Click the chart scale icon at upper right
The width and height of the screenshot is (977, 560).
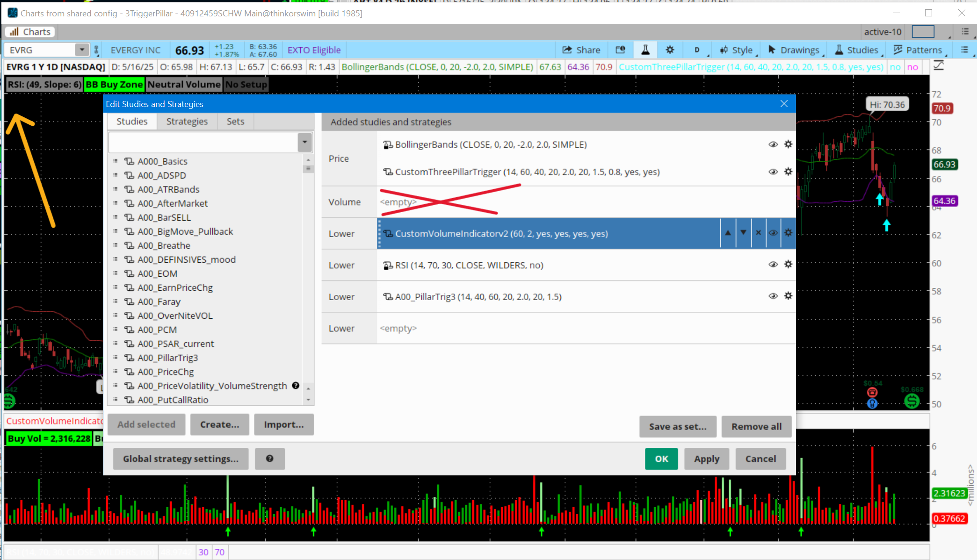(938, 66)
